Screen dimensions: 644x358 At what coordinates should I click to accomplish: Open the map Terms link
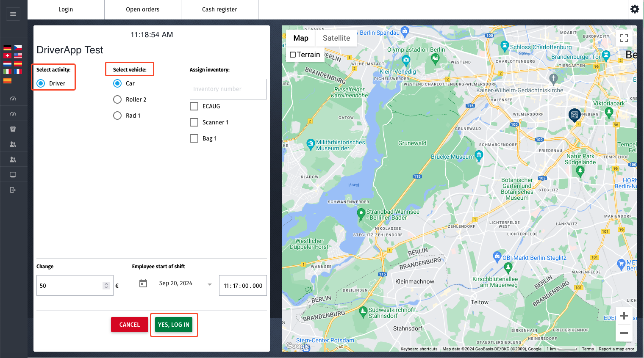pos(588,349)
